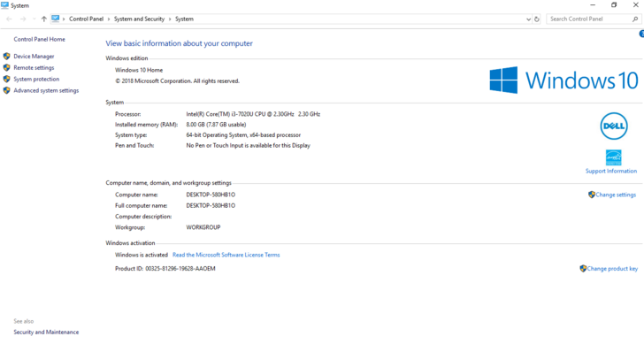Image resolution: width=644 pixels, height=344 pixels.
Task: Click the Windows 10 logo
Action: click(x=563, y=80)
